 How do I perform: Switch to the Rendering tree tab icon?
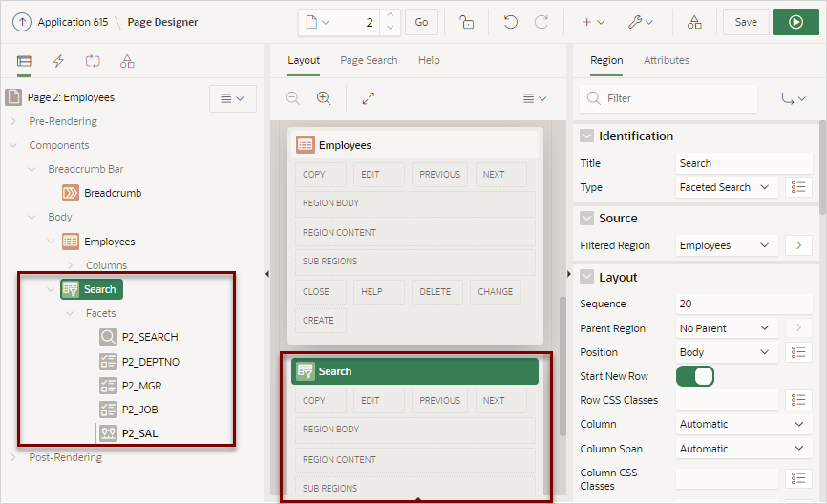coord(24,61)
